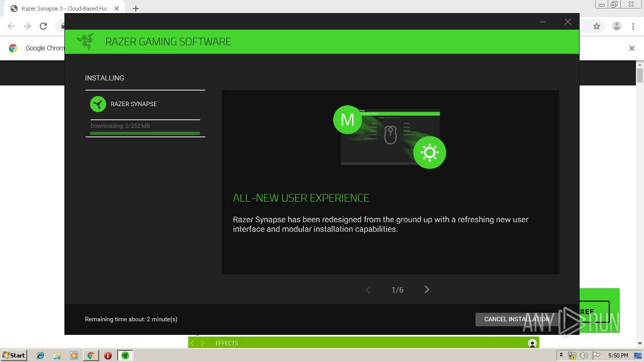Open the Windows Start menu
This screenshot has width=644, height=362.
click(14, 355)
